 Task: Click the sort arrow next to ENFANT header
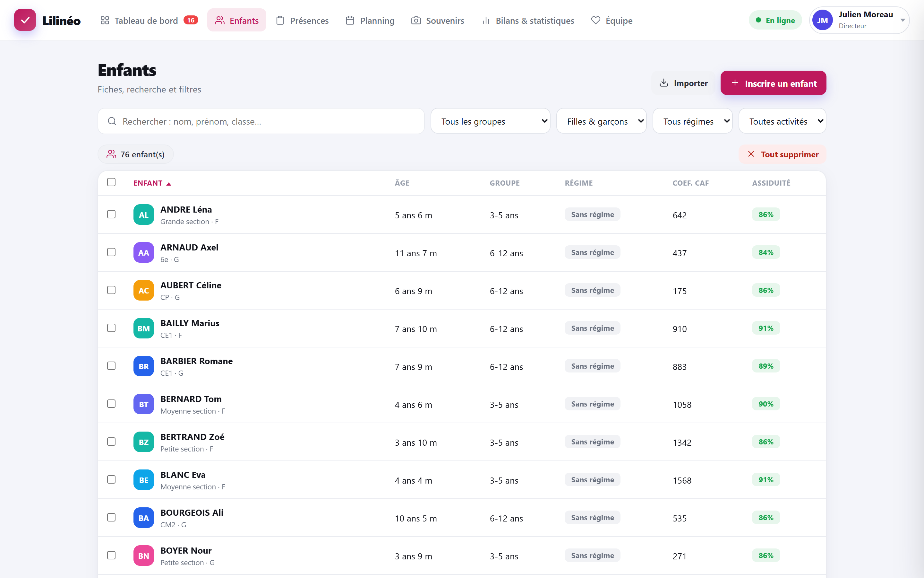click(169, 184)
